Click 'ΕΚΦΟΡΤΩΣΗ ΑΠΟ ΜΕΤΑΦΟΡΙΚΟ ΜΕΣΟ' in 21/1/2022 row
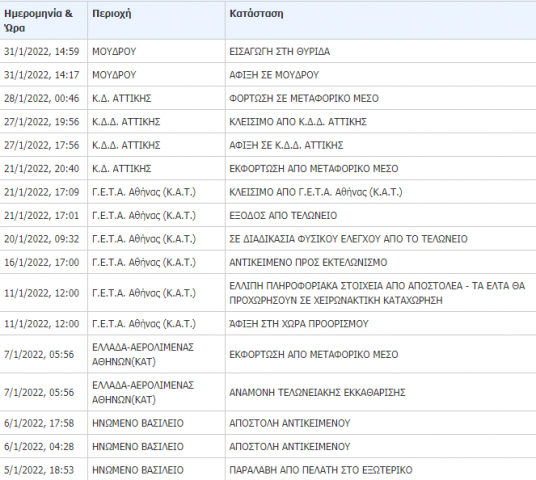 (x=314, y=169)
